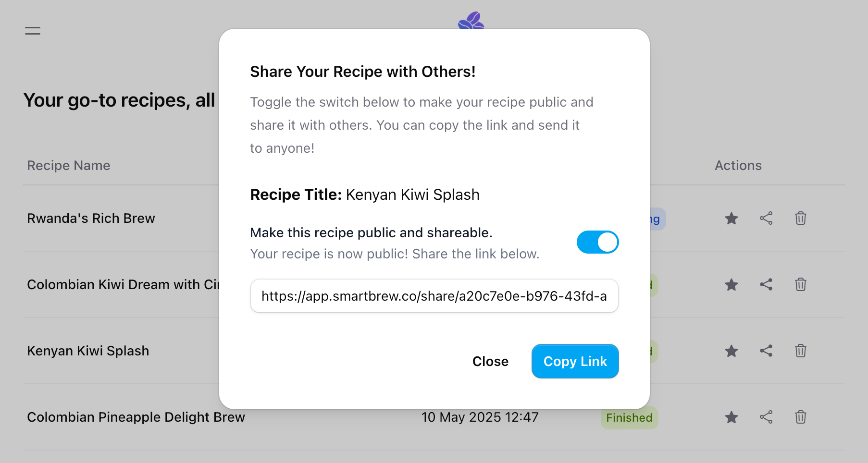Copy the shareable recipe link

point(575,361)
